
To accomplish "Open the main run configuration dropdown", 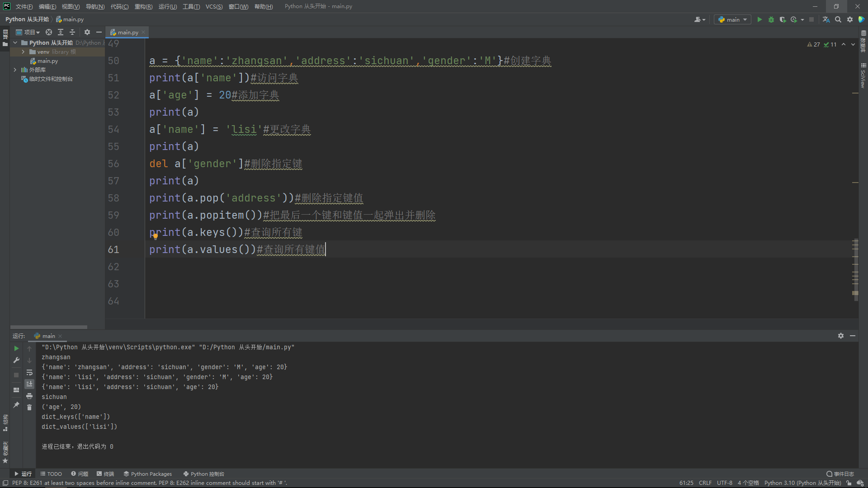I will [732, 19].
